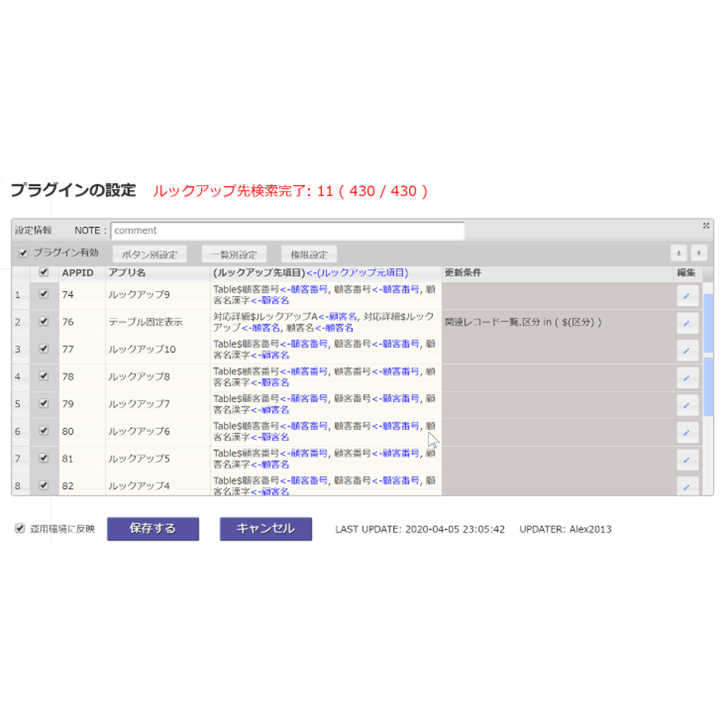Click the 保存する button
Screen dimensions: 728x728
tap(153, 529)
